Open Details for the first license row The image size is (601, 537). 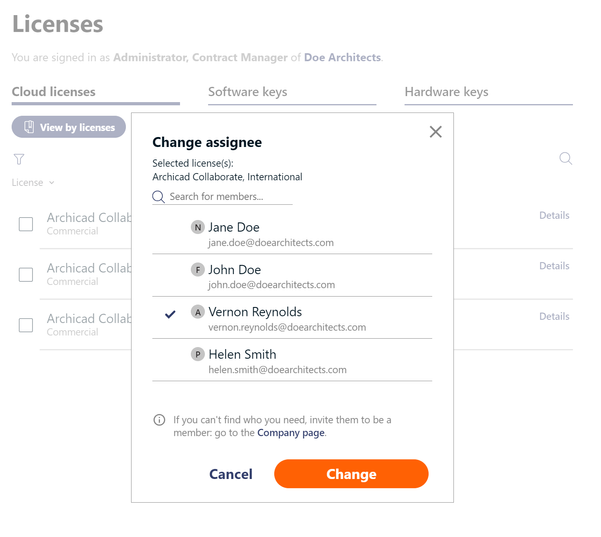pyautogui.click(x=554, y=215)
